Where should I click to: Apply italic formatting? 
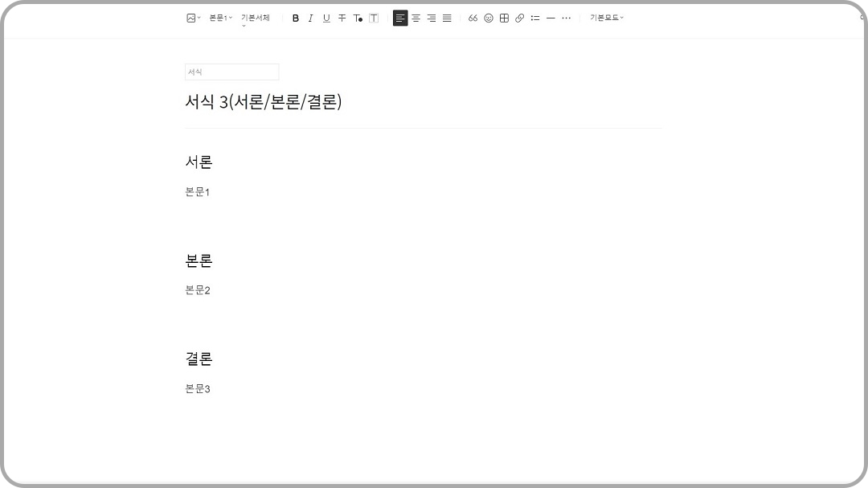pos(310,18)
